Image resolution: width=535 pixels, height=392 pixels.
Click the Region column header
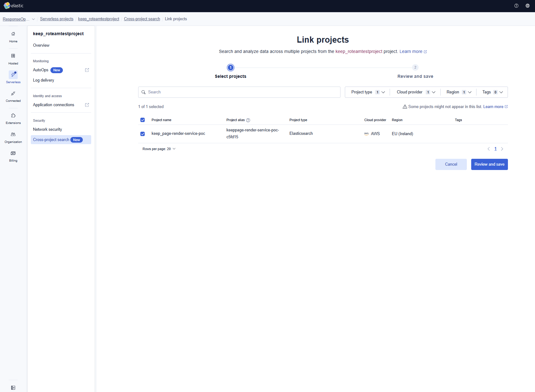click(x=397, y=120)
